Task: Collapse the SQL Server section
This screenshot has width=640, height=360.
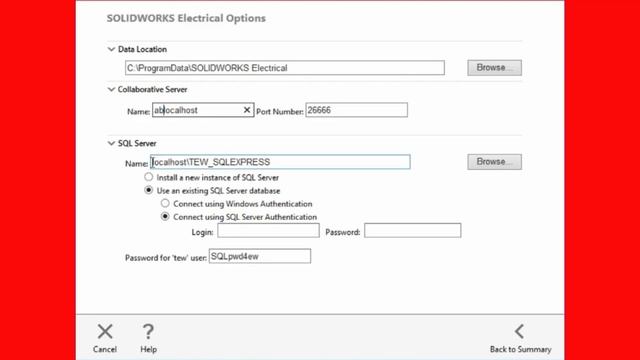Action: (x=111, y=143)
